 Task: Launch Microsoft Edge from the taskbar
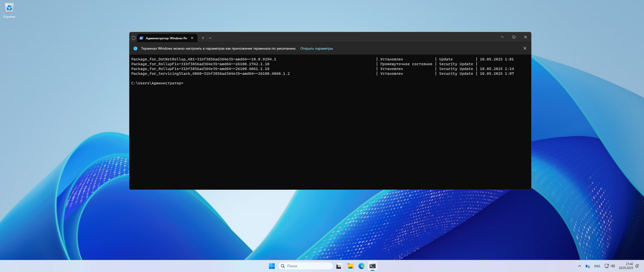[x=361, y=266]
